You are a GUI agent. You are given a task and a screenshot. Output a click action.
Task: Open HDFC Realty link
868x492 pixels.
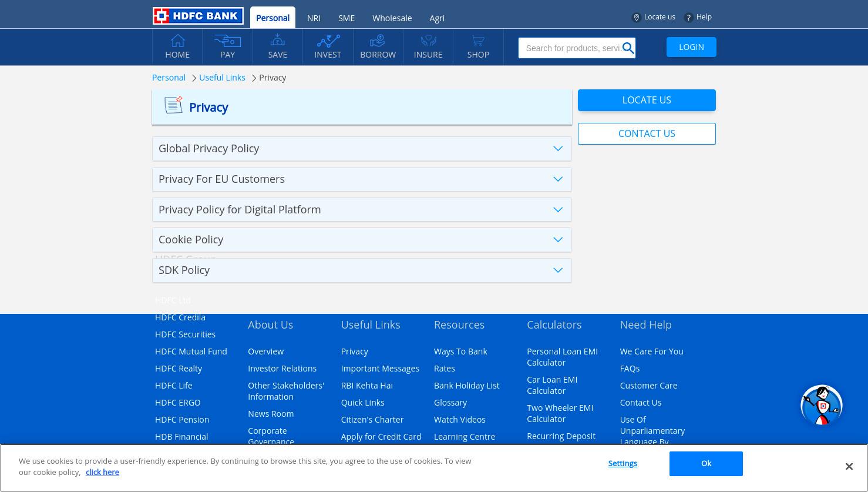pos(179,369)
